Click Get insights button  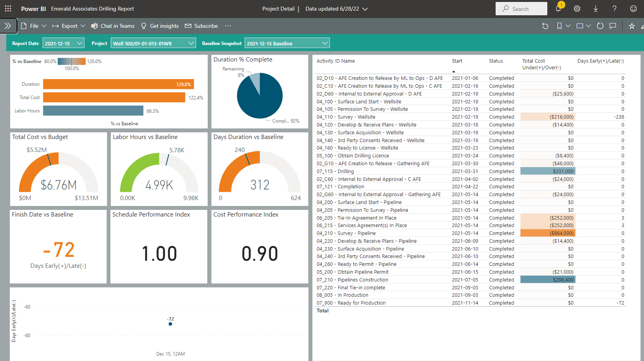(x=160, y=26)
